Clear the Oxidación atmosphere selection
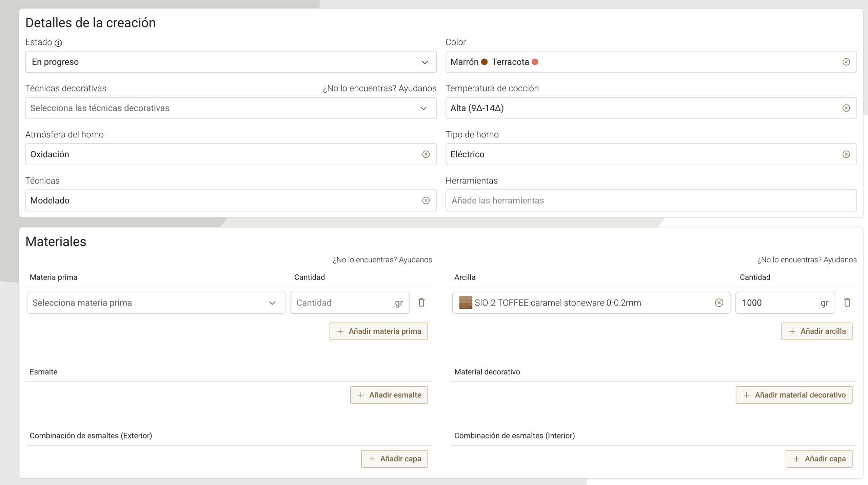The height and width of the screenshot is (485, 868). [x=426, y=154]
